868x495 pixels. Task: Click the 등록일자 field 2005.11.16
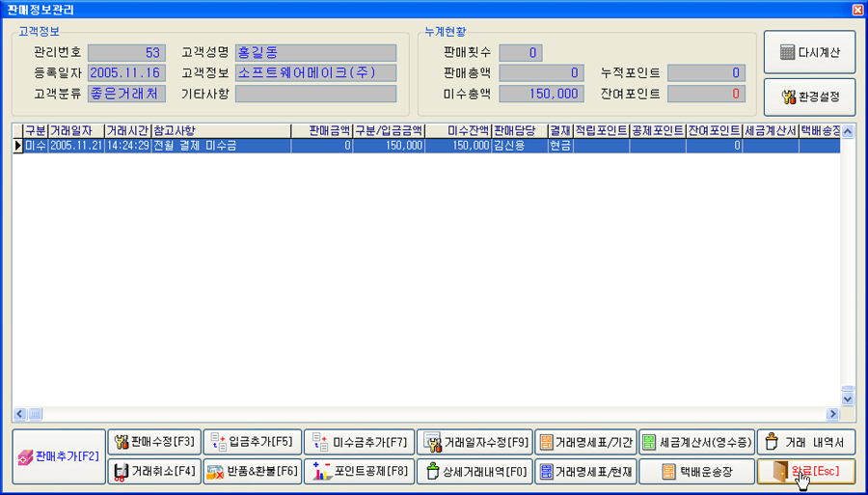click(126, 73)
